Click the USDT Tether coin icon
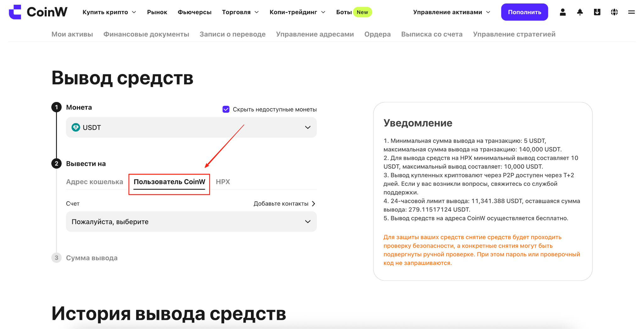Viewport: 644px width, 329px height. [x=76, y=127]
